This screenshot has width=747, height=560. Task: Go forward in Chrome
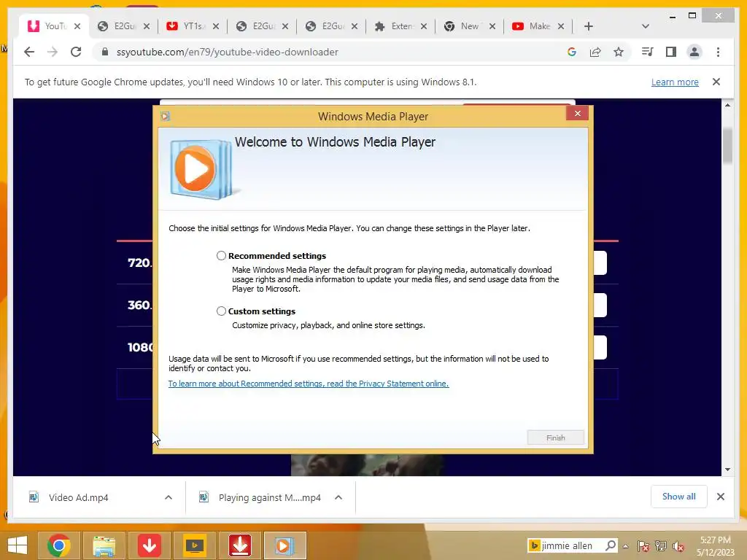(x=53, y=52)
